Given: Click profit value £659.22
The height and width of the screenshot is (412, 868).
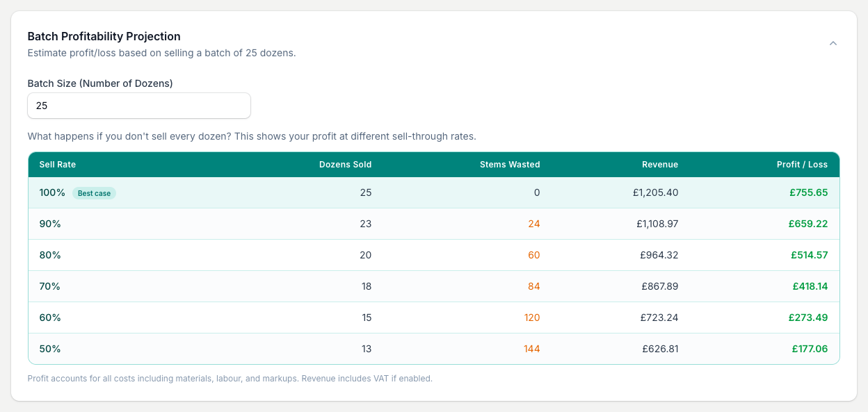Looking at the screenshot, I should coord(808,224).
